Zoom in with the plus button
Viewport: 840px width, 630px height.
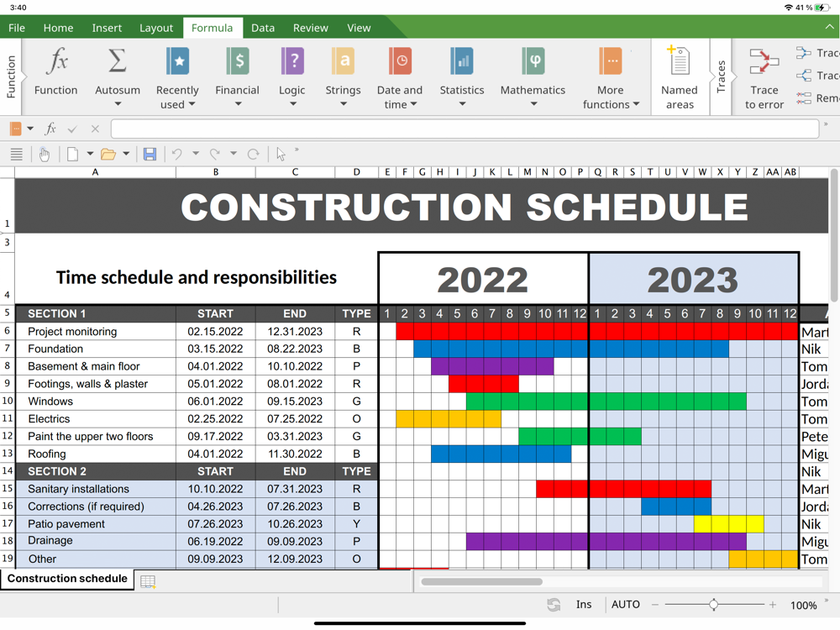point(773,605)
